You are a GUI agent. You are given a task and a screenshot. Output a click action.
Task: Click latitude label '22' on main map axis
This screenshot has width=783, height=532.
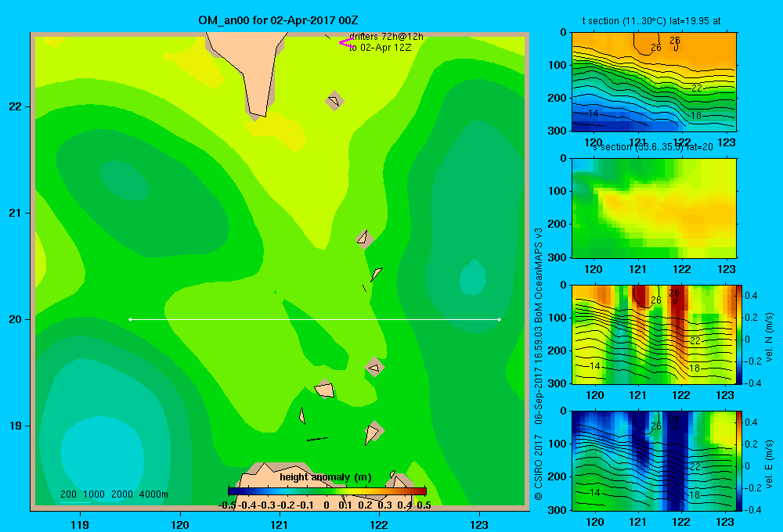(x=15, y=106)
